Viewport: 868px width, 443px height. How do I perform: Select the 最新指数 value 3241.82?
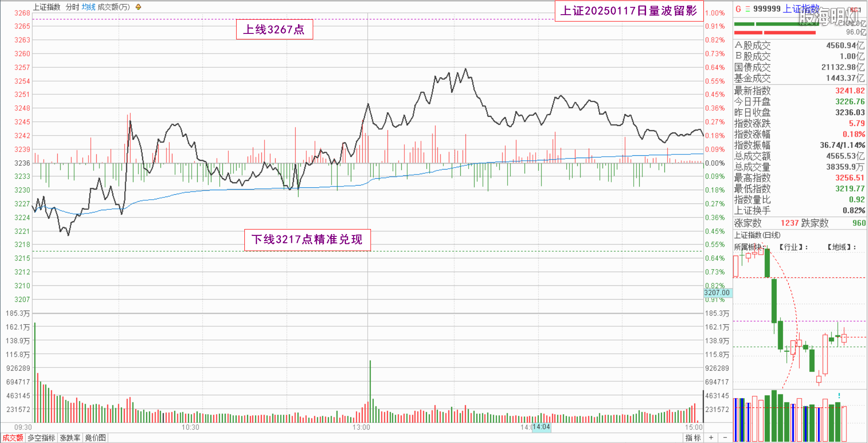click(x=850, y=91)
